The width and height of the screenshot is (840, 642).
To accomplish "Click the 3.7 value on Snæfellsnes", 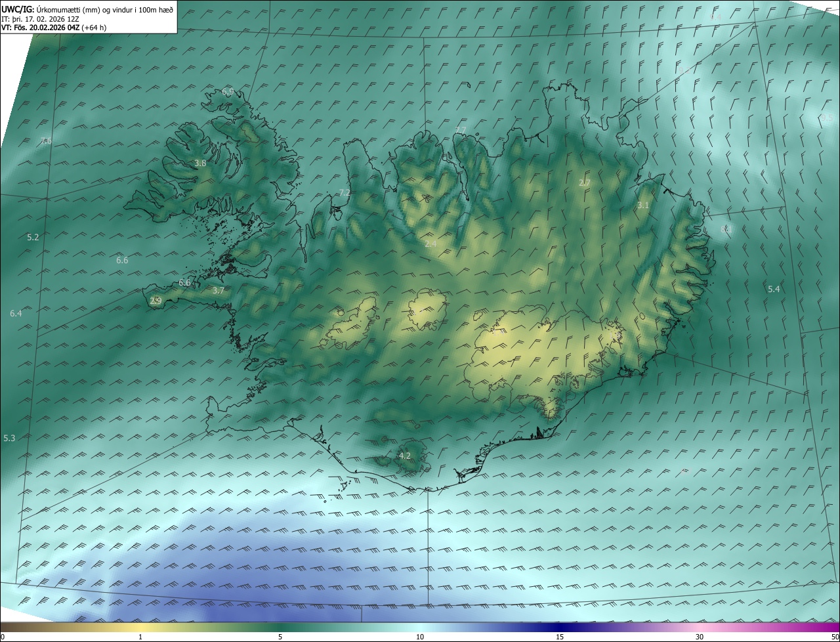I will pyautogui.click(x=219, y=290).
